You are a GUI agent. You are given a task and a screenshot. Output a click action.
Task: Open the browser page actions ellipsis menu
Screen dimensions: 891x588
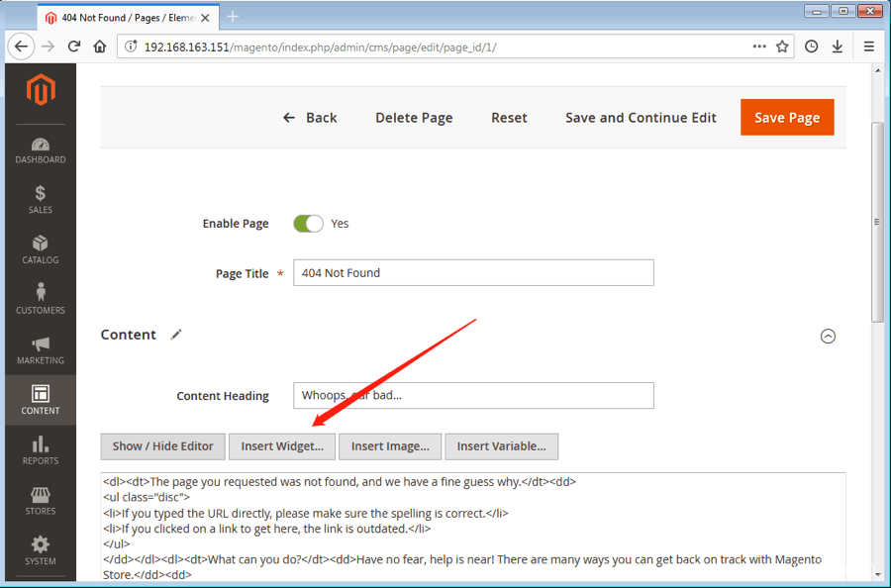(x=759, y=47)
